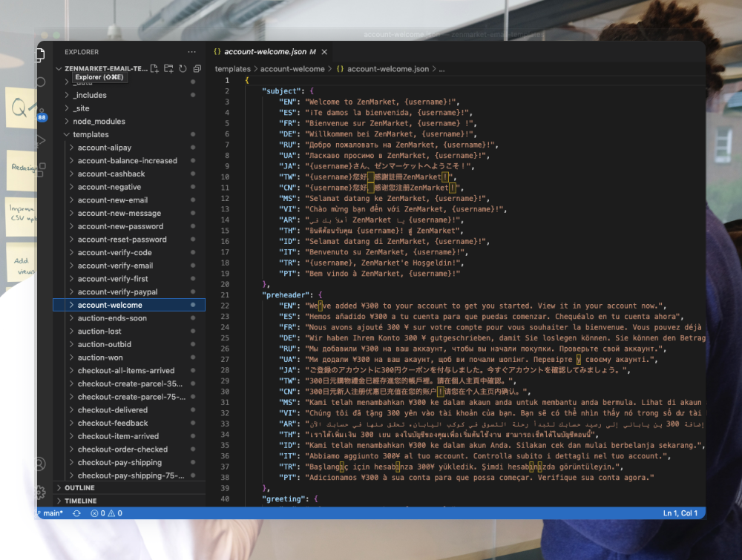742x560 pixels.
Task: Open the Accounts icon in activity bar
Action: coord(41,464)
